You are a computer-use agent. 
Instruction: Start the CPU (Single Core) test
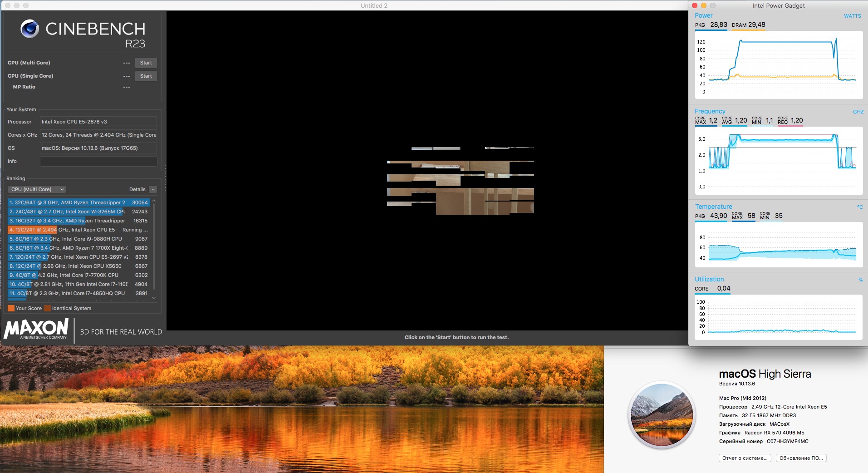click(146, 76)
